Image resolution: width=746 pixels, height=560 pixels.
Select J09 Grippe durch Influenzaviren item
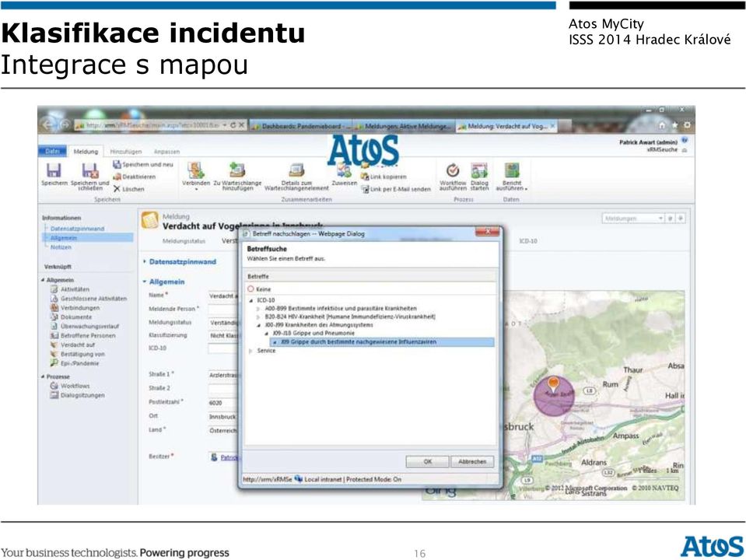coord(382,342)
